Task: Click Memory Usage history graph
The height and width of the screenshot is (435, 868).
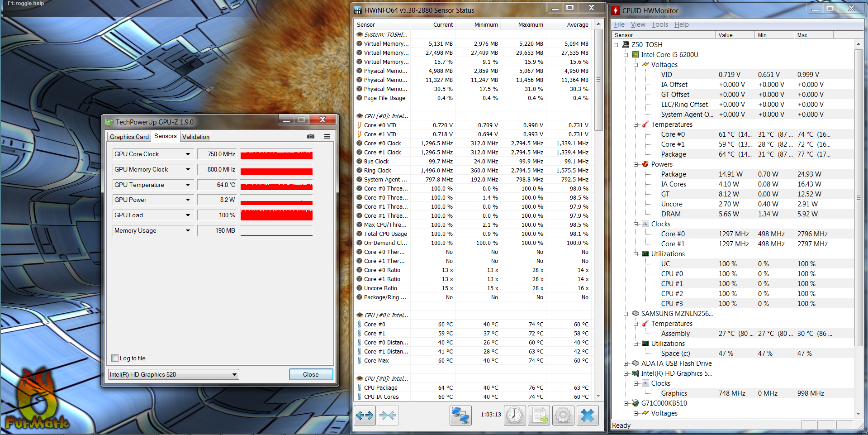Action: pyautogui.click(x=276, y=230)
